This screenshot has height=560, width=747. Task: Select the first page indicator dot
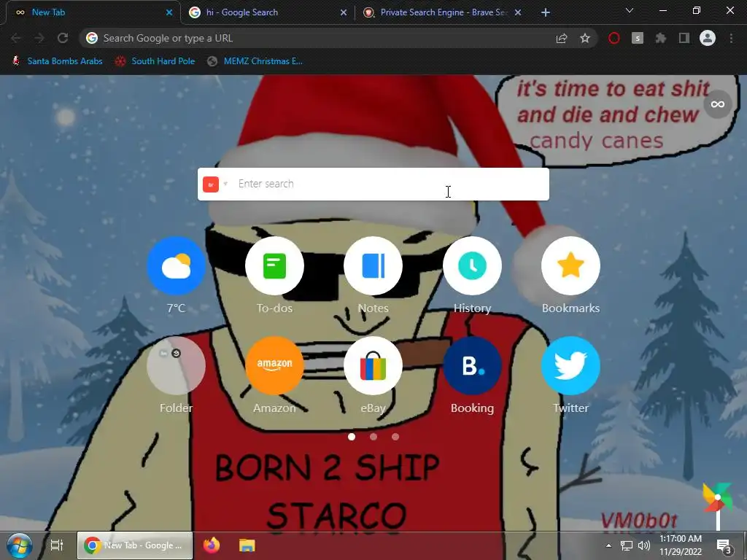[x=352, y=437]
